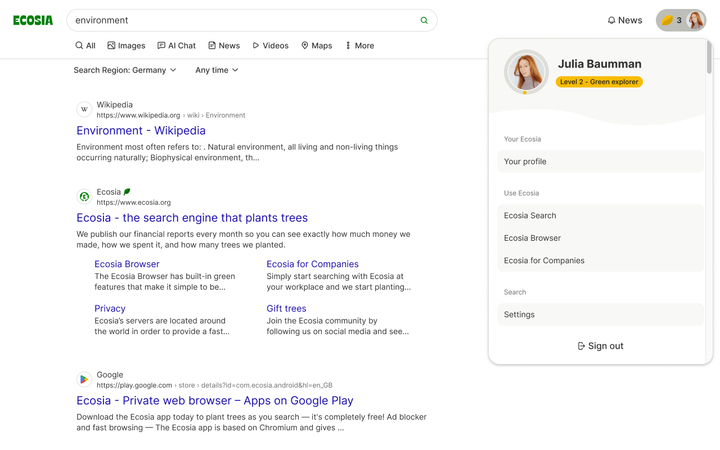Image resolution: width=720 pixels, height=450 pixels.
Task: Open 'Ecosia - Private web browser' Google Play result
Action: point(215,400)
